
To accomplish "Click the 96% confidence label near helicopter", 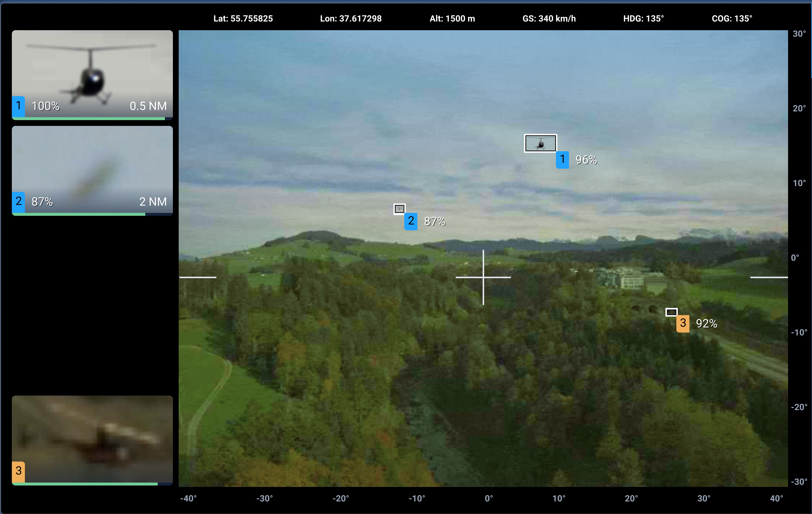I will tap(586, 160).
